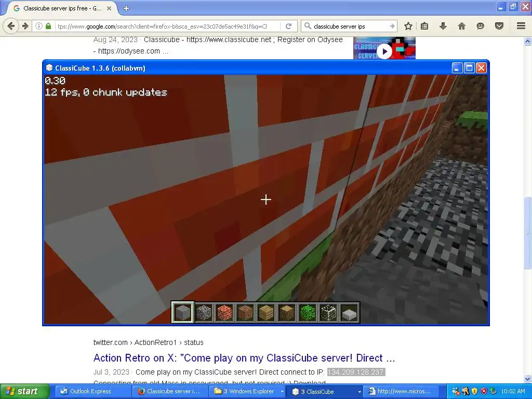Open the yellow security shield tray icon
Screen dimensions: 532x399
point(474,391)
